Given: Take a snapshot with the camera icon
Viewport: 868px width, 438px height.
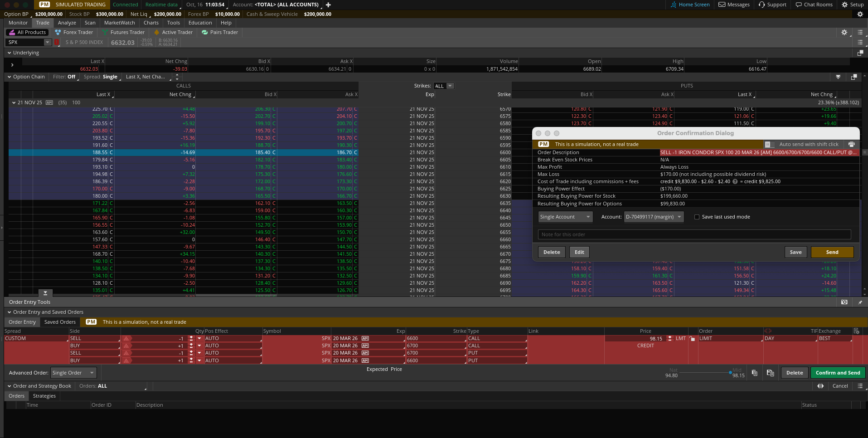Looking at the screenshot, I should [844, 302].
